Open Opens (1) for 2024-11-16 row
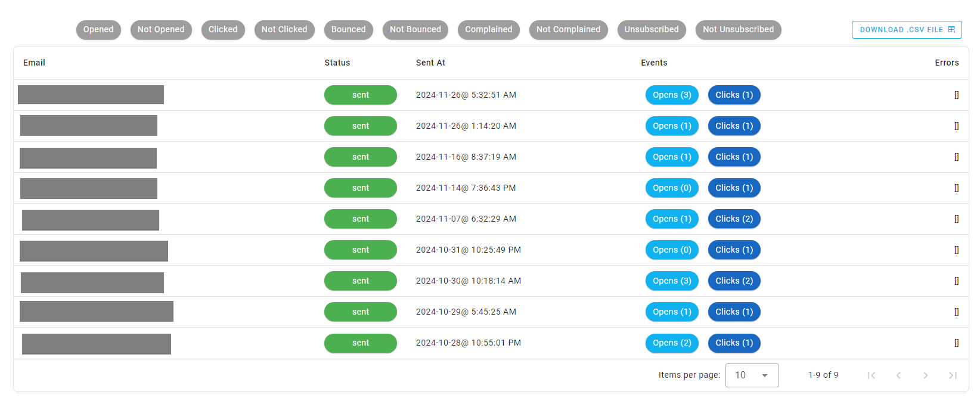This screenshot has width=980, height=401. click(x=672, y=157)
